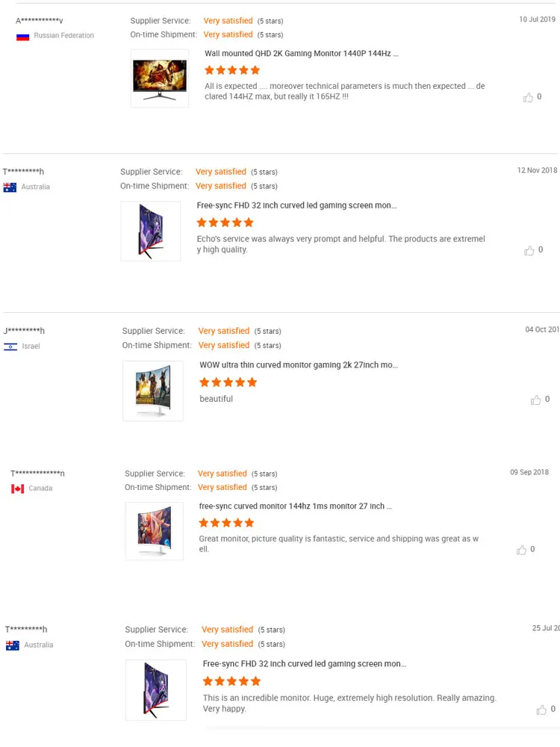Viewport: 560px width, 747px height.
Task: View the wall mounted QHD monitor thumbnail
Action: coord(160,78)
